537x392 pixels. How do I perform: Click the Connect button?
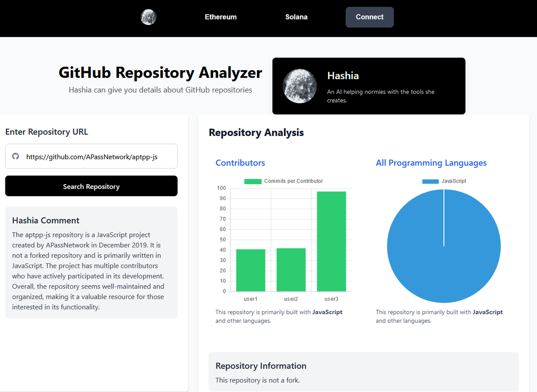370,17
